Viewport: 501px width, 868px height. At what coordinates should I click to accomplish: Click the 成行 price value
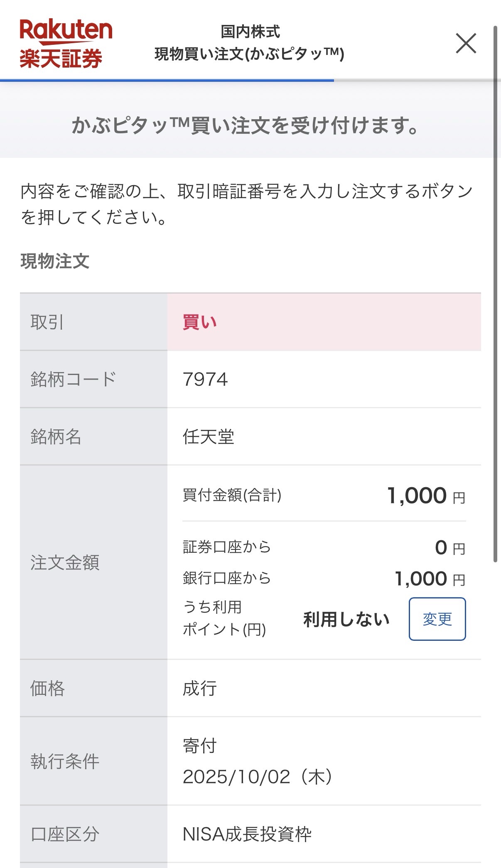[x=200, y=688]
